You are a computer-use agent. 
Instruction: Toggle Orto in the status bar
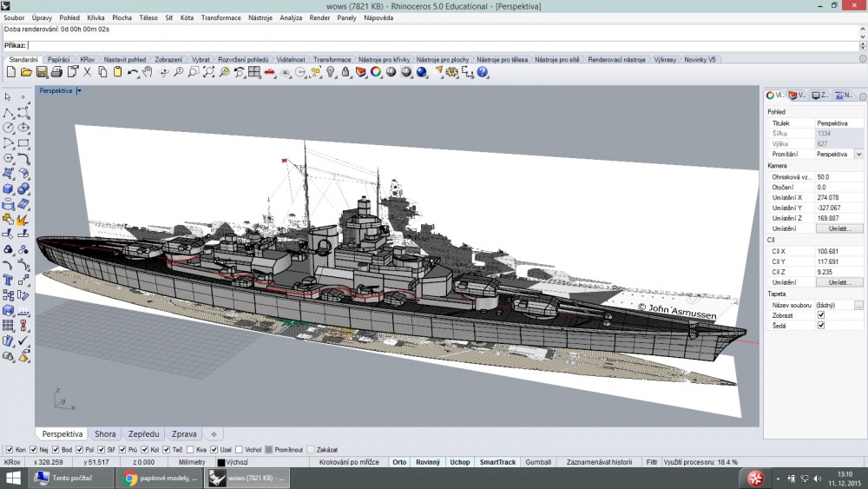(x=399, y=462)
